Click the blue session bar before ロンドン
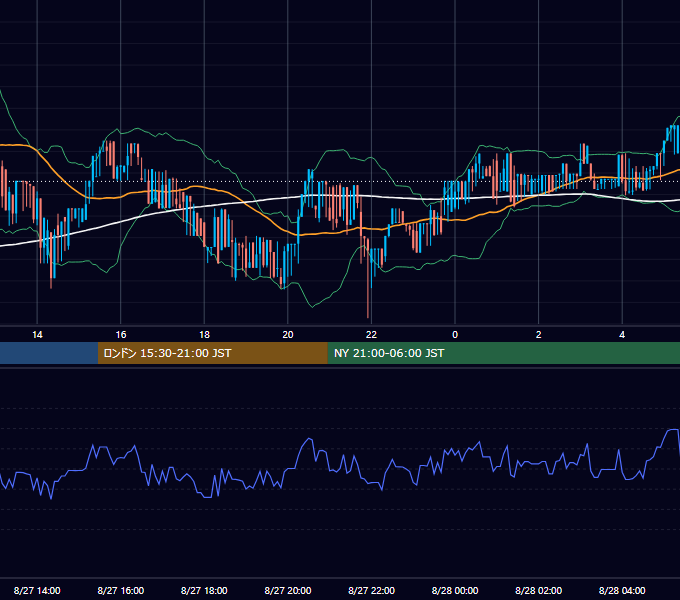 click(x=49, y=353)
